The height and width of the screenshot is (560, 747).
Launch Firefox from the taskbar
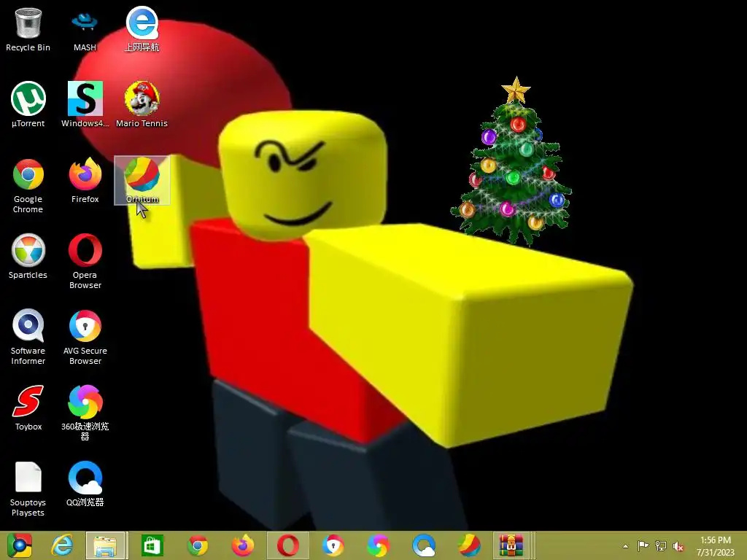coord(243,545)
